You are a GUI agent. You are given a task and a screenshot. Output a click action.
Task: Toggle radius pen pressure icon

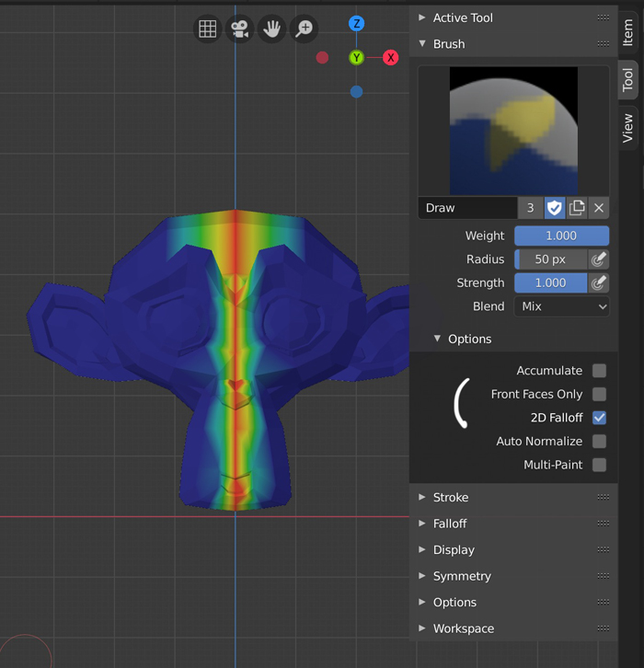(x=598, y=259)
